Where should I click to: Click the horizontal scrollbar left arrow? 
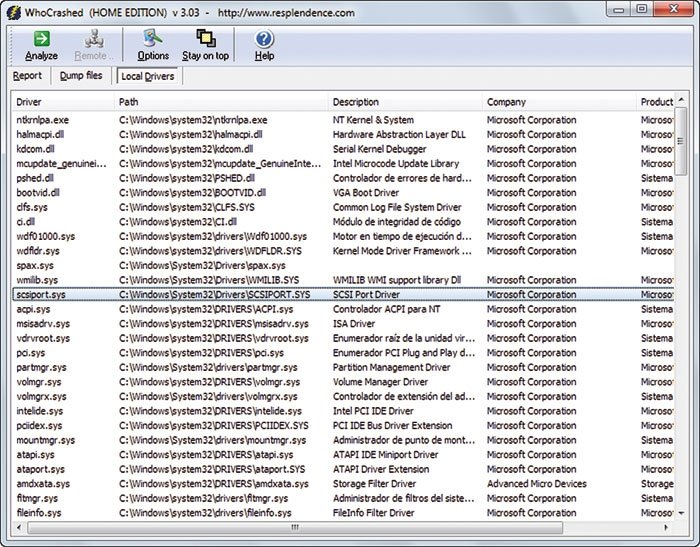coord(19,527)
